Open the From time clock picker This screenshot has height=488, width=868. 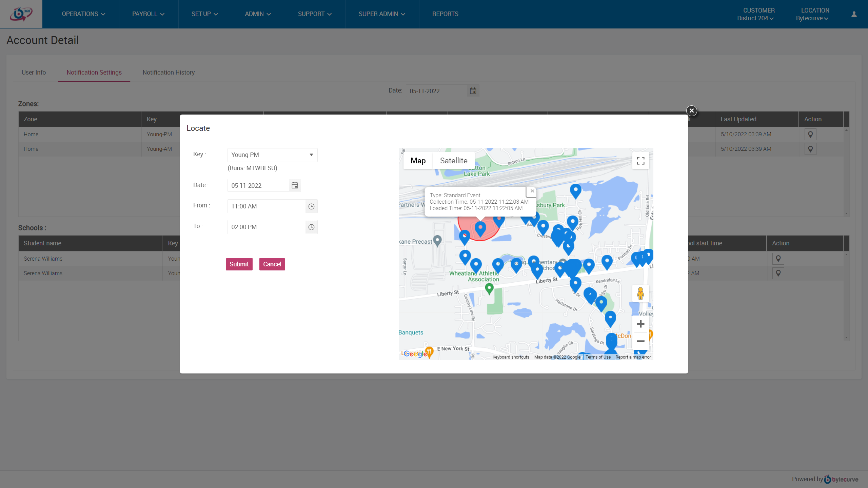coord(311,206)
